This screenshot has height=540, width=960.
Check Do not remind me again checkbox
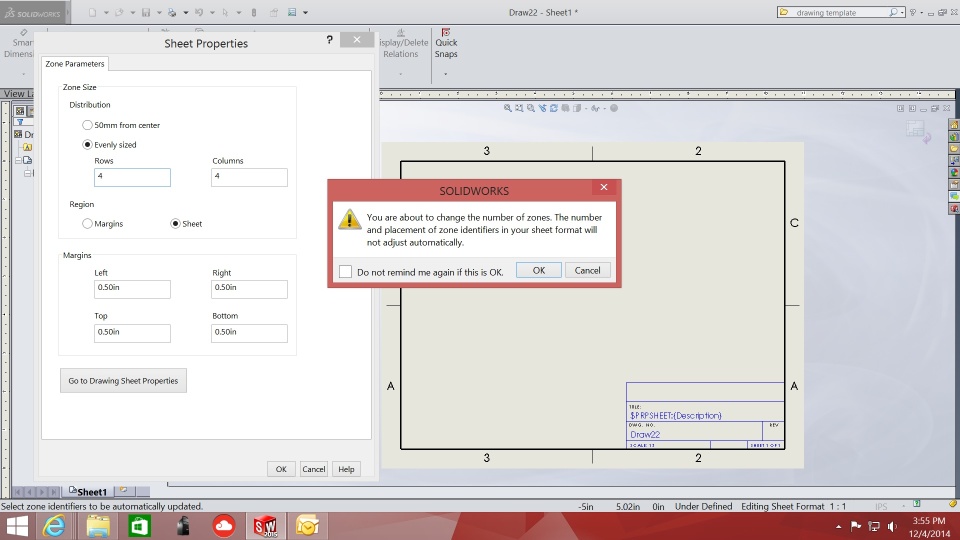coord(345,271)
